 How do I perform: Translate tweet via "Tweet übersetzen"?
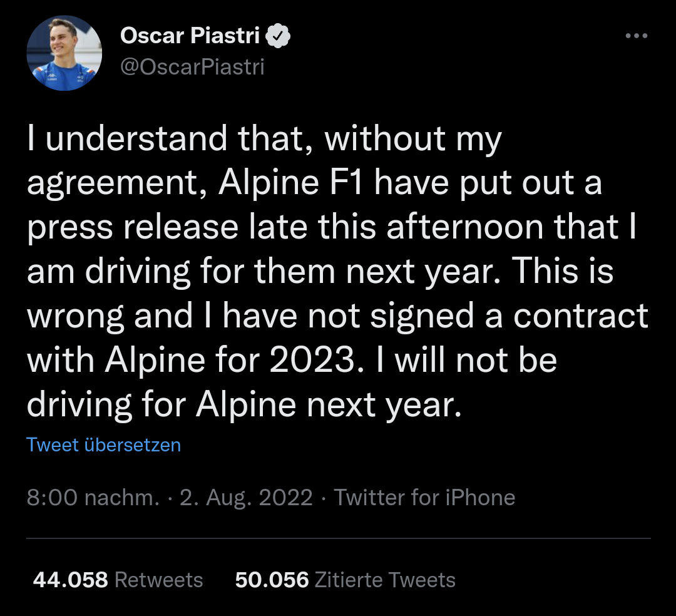click(103, 445)
